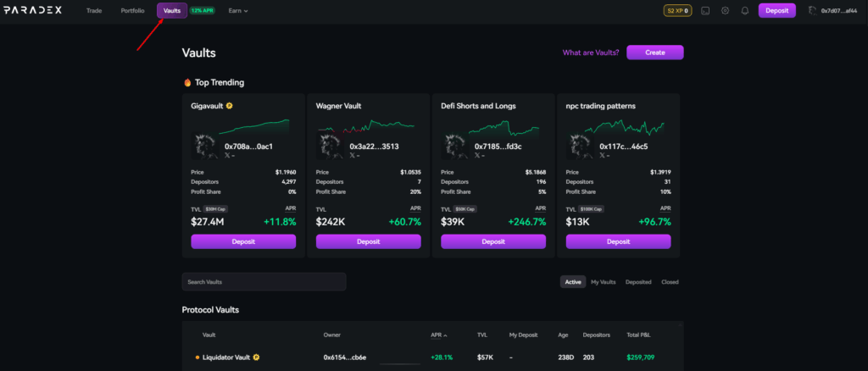
Task: Open the npc trading patterns title
Action: coord(601,106)
